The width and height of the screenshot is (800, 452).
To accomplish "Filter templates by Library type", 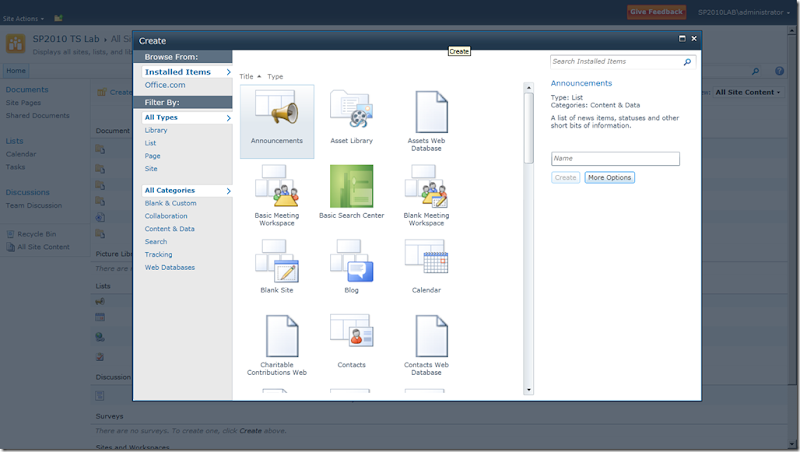I will click(156, 130).
